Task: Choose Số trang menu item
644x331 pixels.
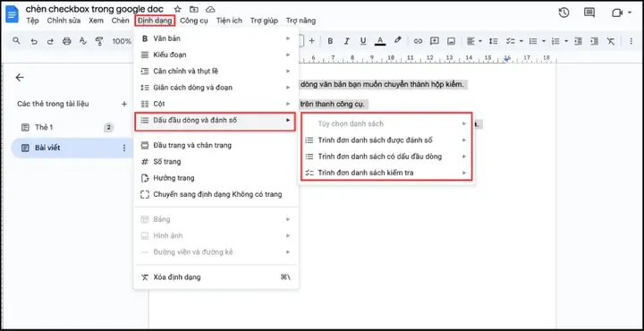Action: tap(216, 161)
